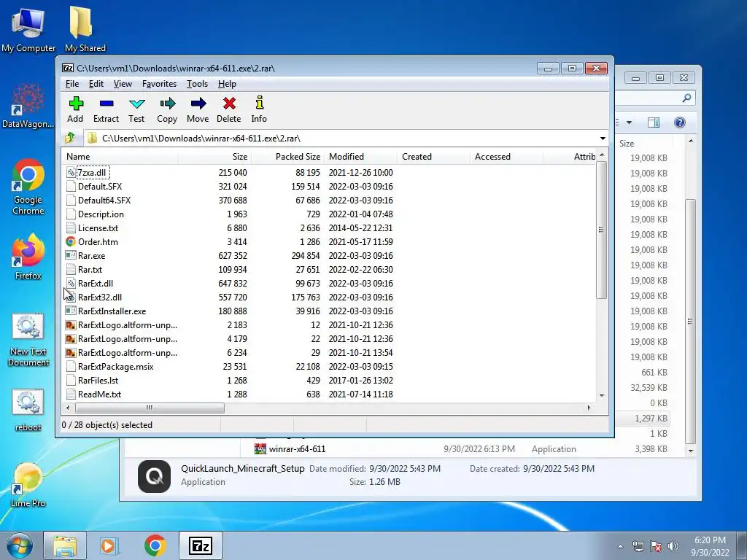The width and height of the screenshot is (747, 560).
Task: Open My Shared folder on desktop
Action: tap(85, 29)
